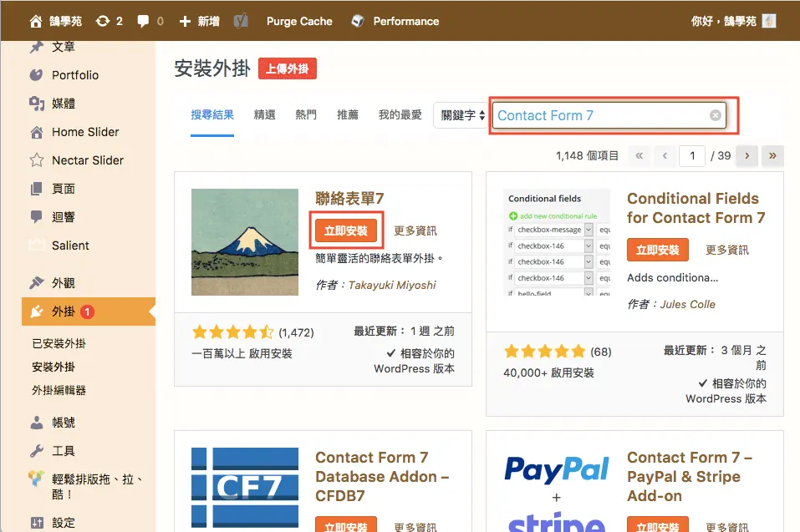
Task: Jump to the last results page arrow
Action: pos(772,155)
